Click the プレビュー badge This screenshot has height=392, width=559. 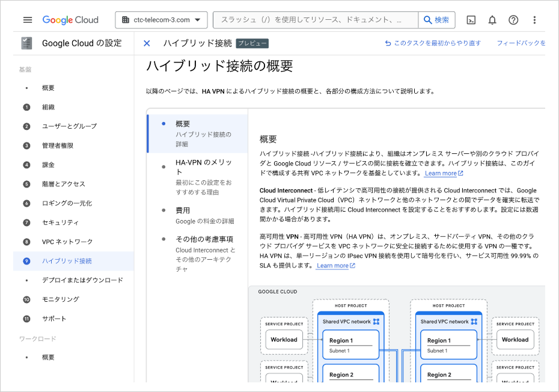coord(252,43)
